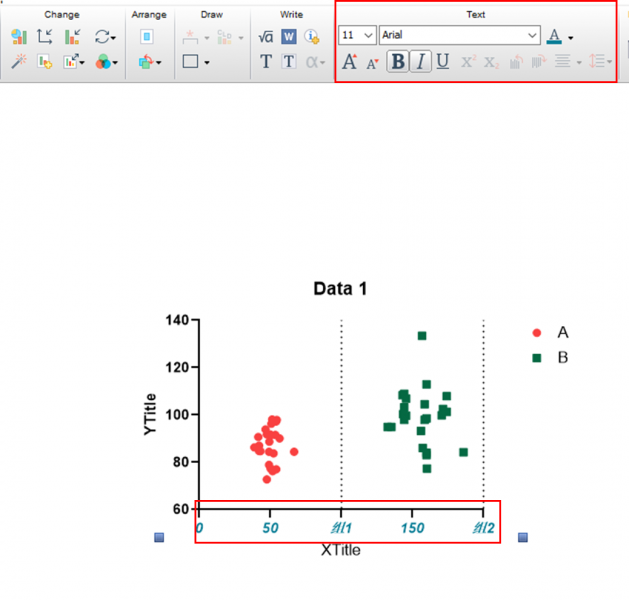629x600 pixels.
Task: Click the Y axis tick label 80
Action: click(181, 462)
